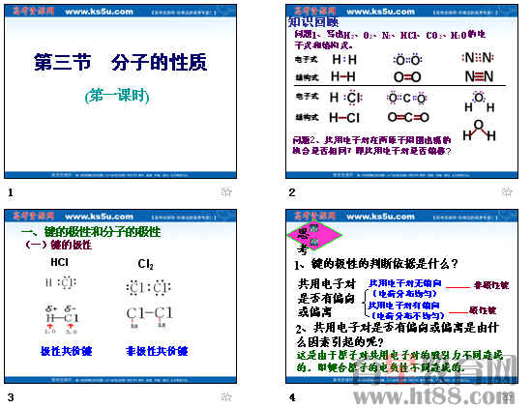The width and height of the screenshot is (532, 408).
Task: Click slide number 3 label
Action: 11,397
